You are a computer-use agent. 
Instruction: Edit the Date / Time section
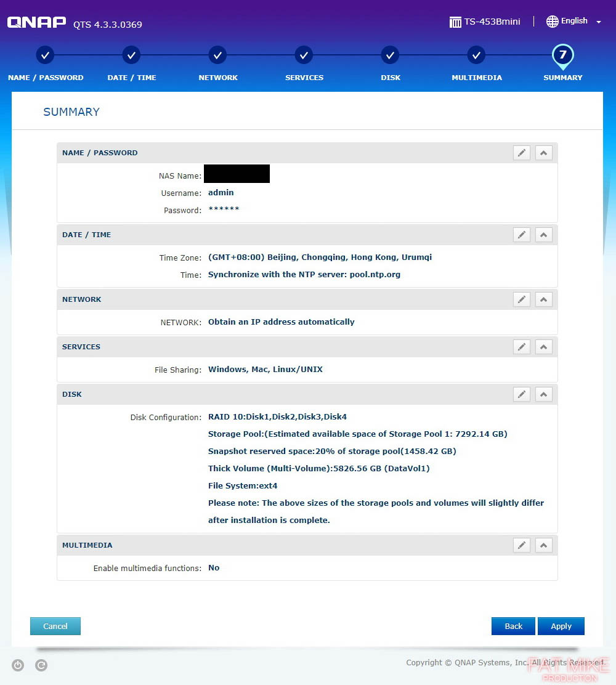pos(522,235)
